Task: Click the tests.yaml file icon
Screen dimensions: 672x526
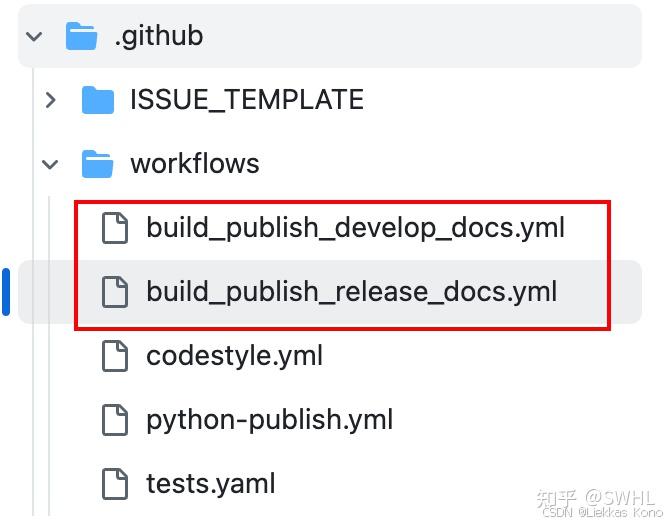Action: click(116, 484)
